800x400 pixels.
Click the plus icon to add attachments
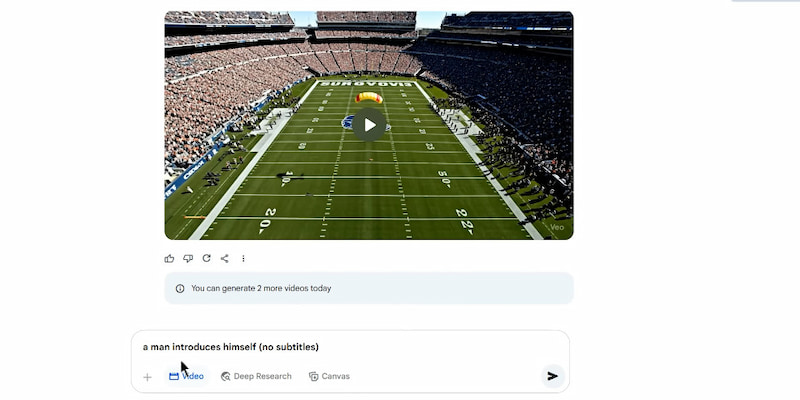[x=147, y=377]
